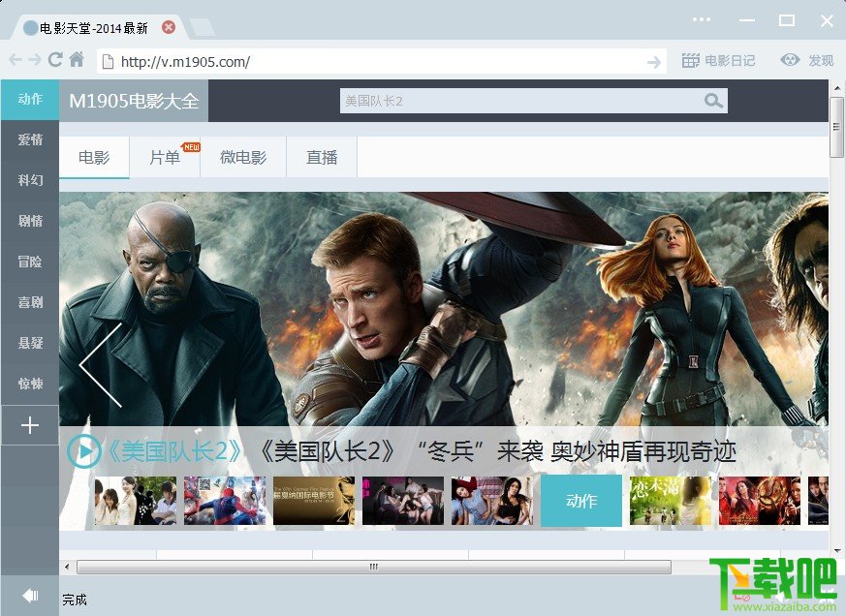Viewport: 846px width, 616px height.
Task: Open 电影日记 from the toolbar
Action: [x=718, y=60]
